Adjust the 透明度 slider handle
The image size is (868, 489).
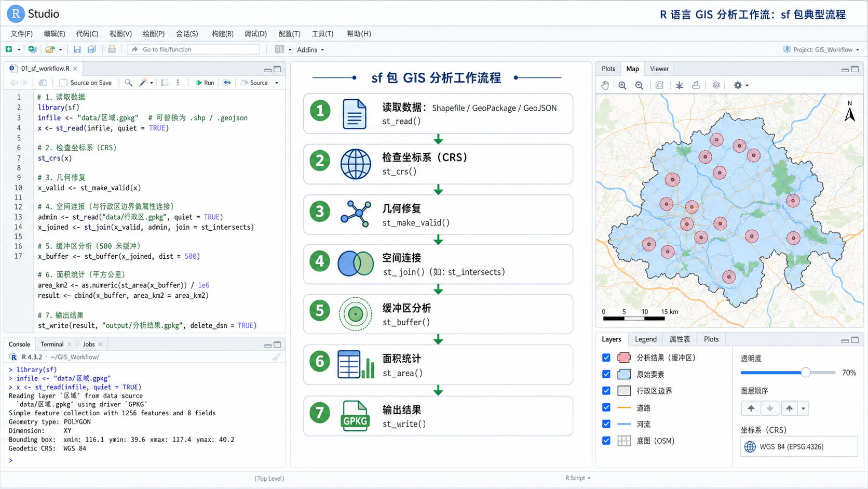pyautogui.click(x=805, y=373)
